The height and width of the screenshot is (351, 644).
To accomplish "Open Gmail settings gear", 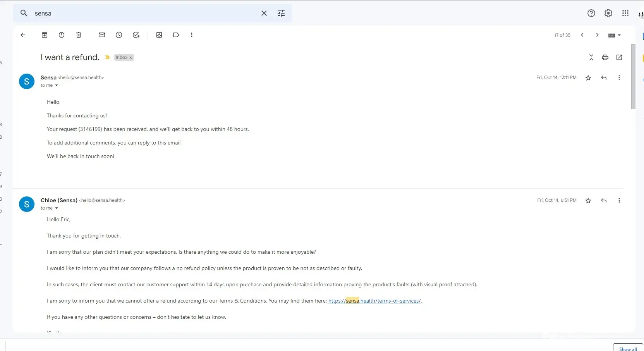I will click(608, 13).
